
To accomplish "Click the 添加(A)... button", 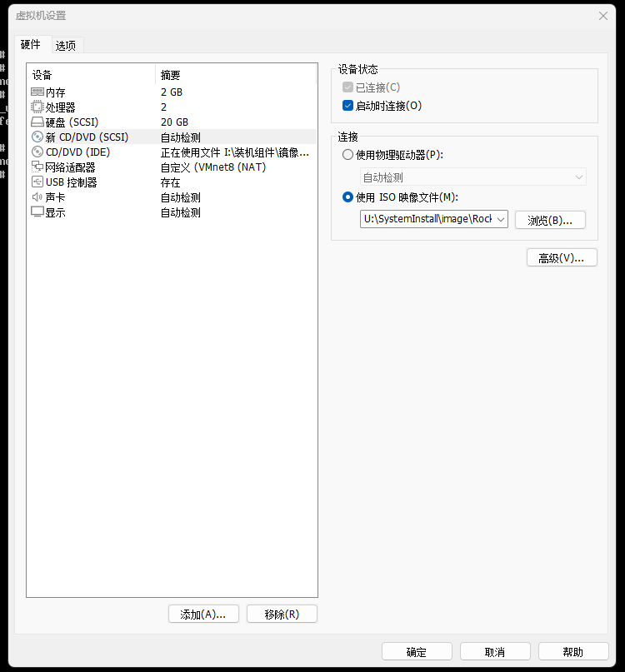I will click(203, 614).
